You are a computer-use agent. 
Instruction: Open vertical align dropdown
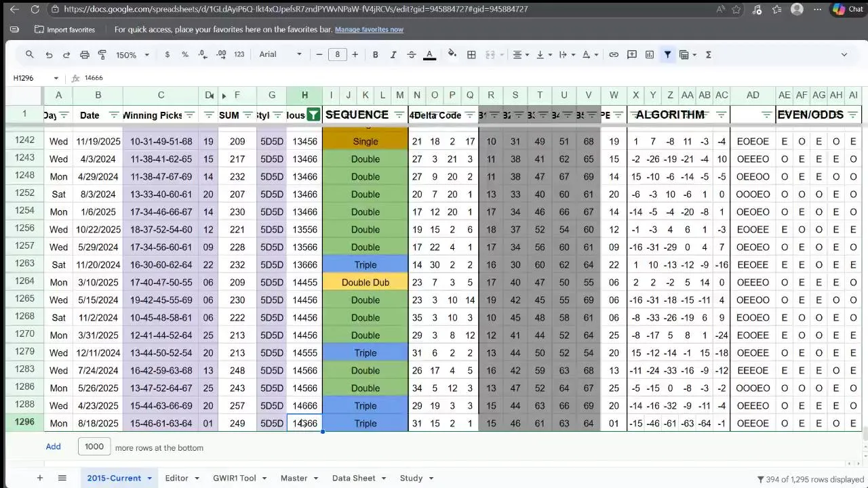click(544, 54)
